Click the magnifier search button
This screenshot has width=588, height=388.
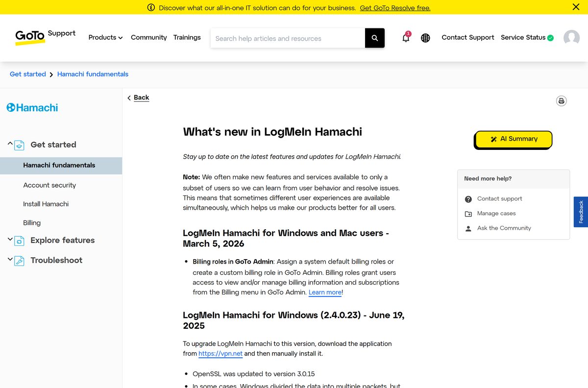[x=375, y=38]
